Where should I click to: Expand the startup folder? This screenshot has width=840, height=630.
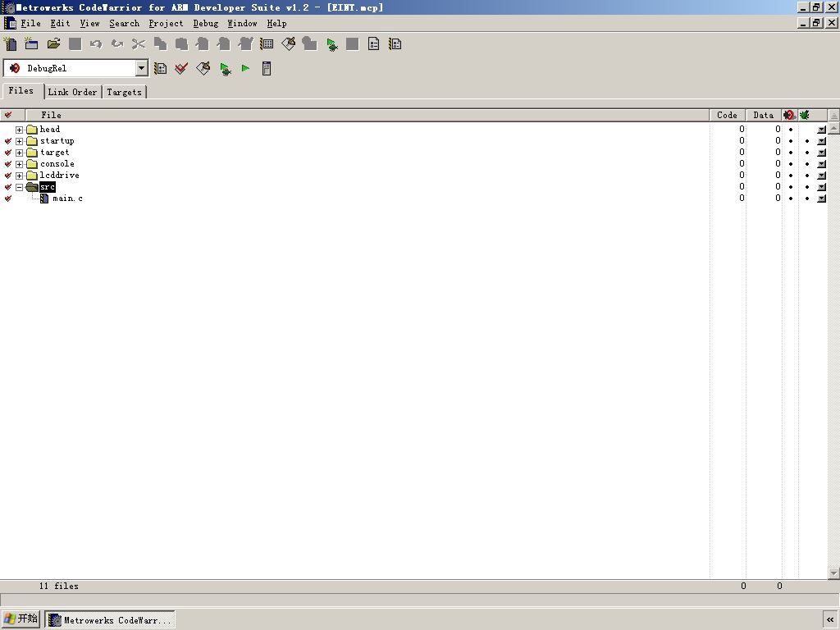tap(20, 141)
